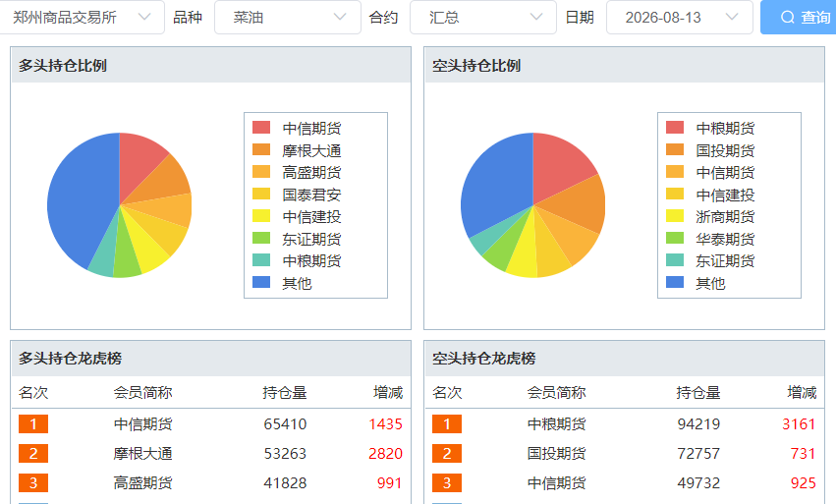The width and height of the screenshot is (836, 504).
Task: Click 国投期货 in short ranking table
Action: coord(557,454)
